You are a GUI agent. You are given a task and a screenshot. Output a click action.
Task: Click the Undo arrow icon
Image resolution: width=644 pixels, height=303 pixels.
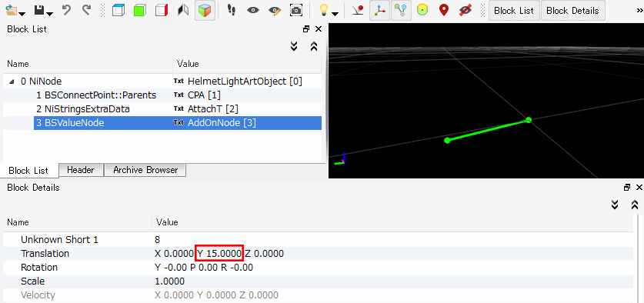click(x=66, y=10)
